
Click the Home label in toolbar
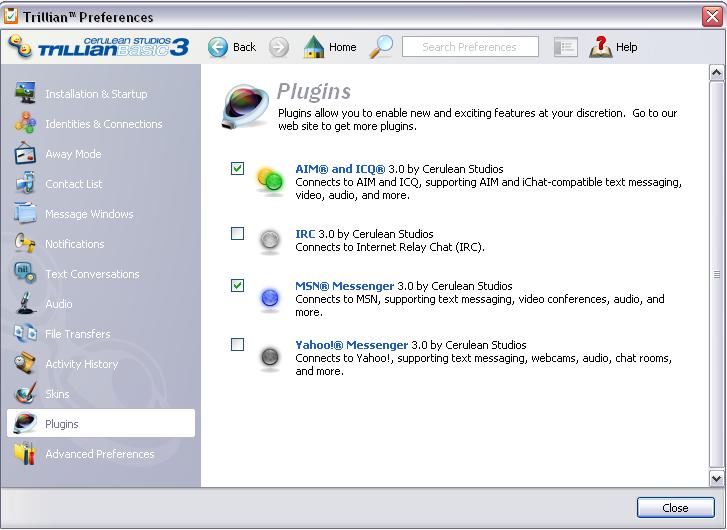[343, 47]
